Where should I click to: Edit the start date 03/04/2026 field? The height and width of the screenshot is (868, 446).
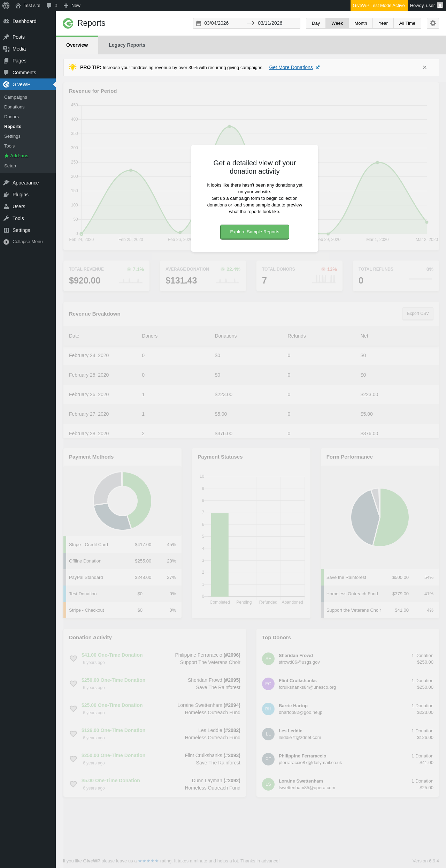223,23
